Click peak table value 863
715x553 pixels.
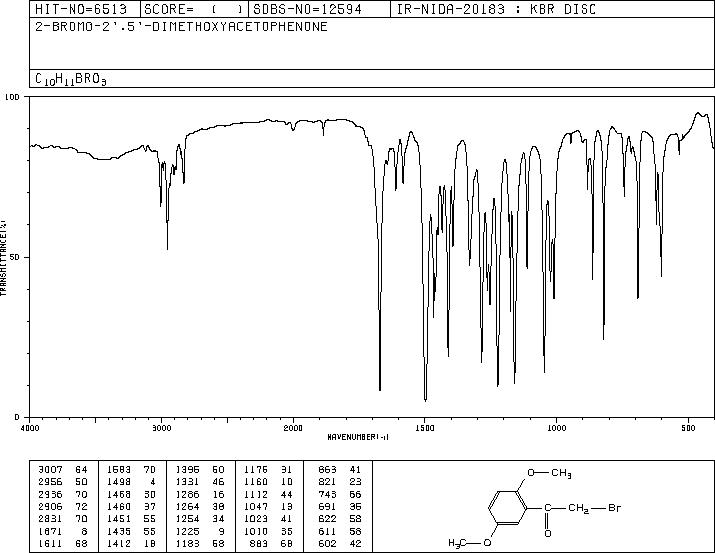327,469
